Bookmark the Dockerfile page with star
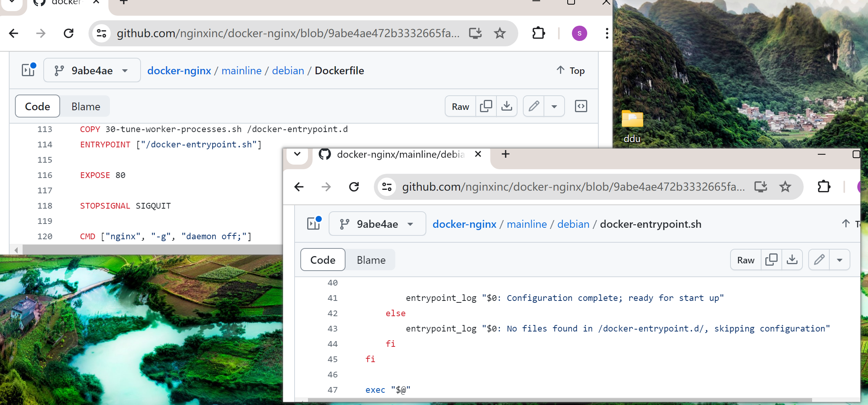The width and height of the screenshot is (868, 405). pyautogui.click(x=500, y=34)
